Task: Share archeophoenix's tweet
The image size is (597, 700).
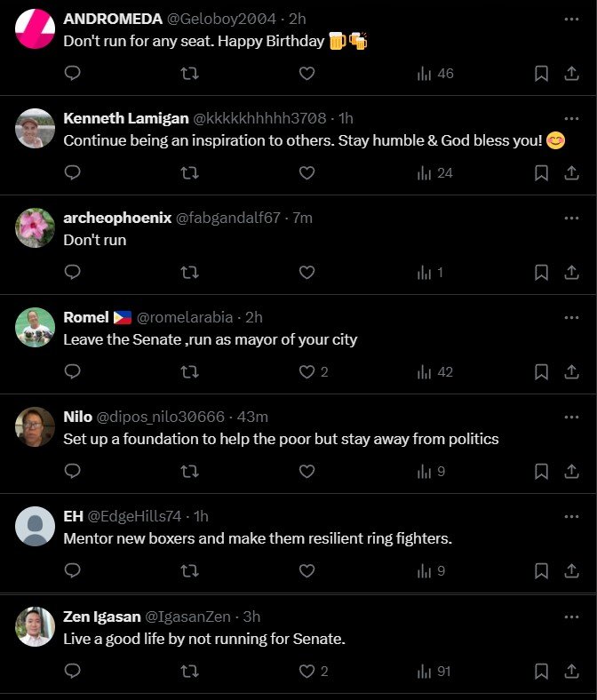Action: point(571,273)
